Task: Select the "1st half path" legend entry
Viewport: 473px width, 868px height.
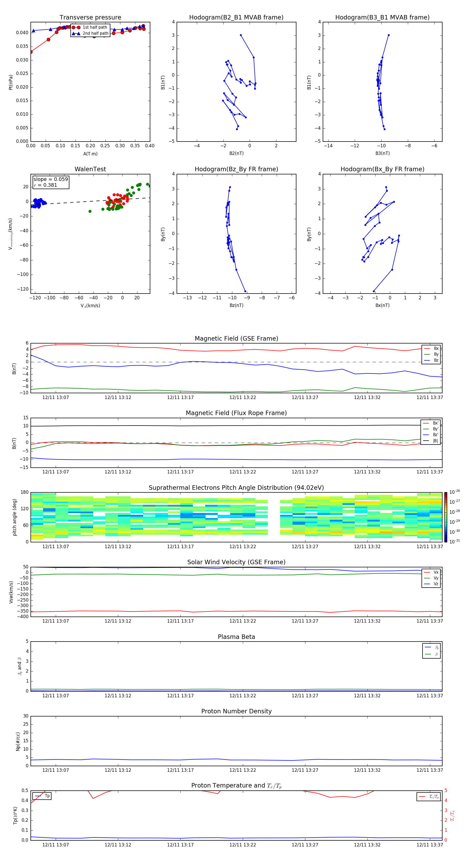Action: point(90,27)
